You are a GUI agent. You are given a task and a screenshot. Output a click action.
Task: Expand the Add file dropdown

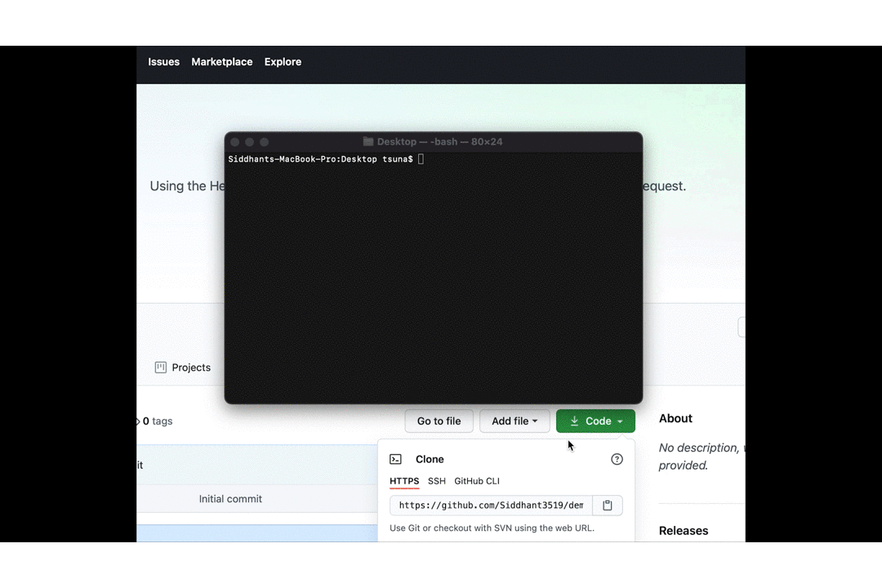514,421
